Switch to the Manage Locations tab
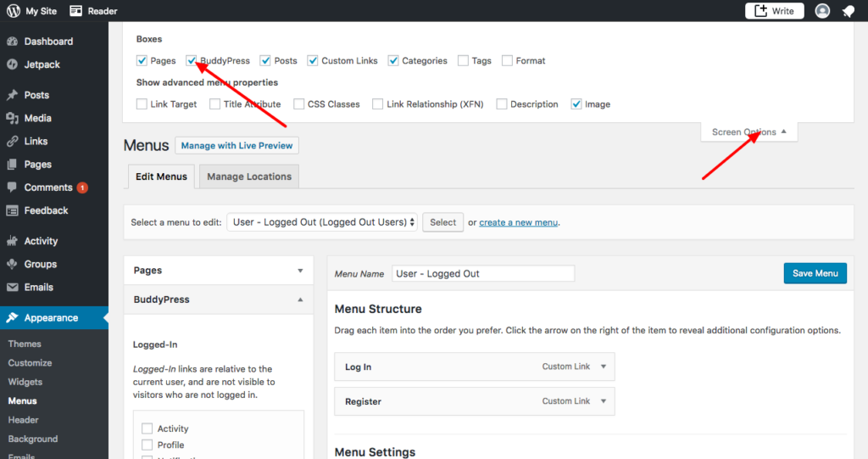This screenshot has width=868, height=459. coord(249,176)
